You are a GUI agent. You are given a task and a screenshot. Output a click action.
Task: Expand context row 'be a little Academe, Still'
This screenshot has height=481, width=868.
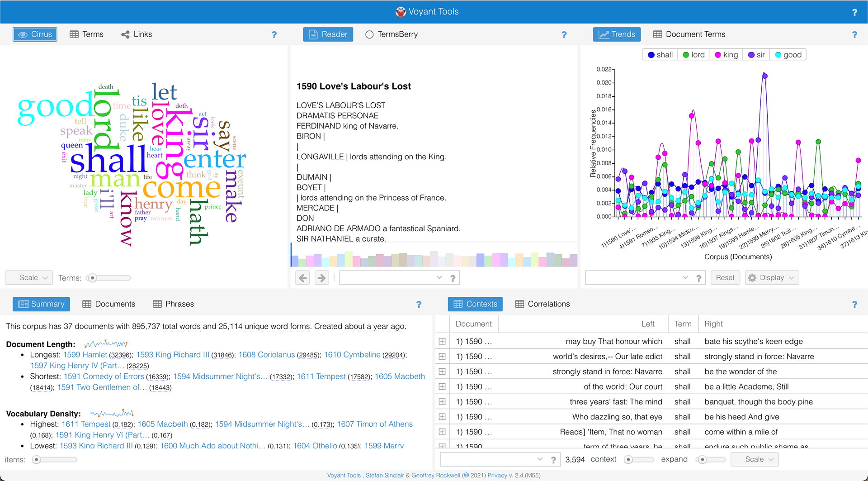(442, 386)
